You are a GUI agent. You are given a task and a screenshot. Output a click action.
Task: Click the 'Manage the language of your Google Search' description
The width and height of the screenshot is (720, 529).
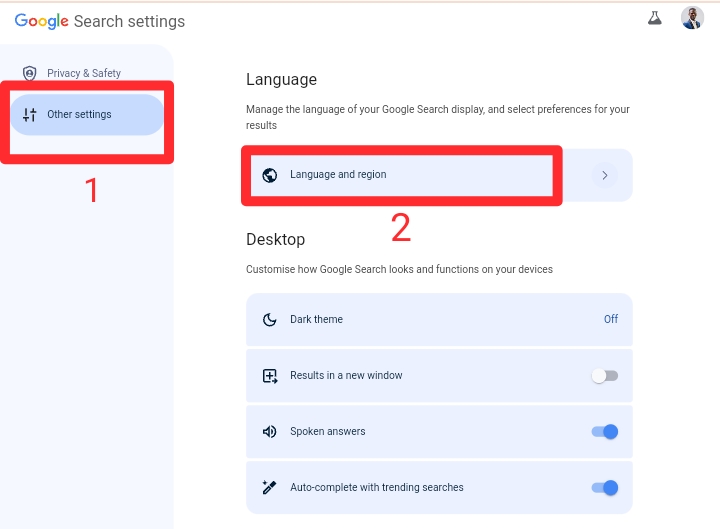438,117
